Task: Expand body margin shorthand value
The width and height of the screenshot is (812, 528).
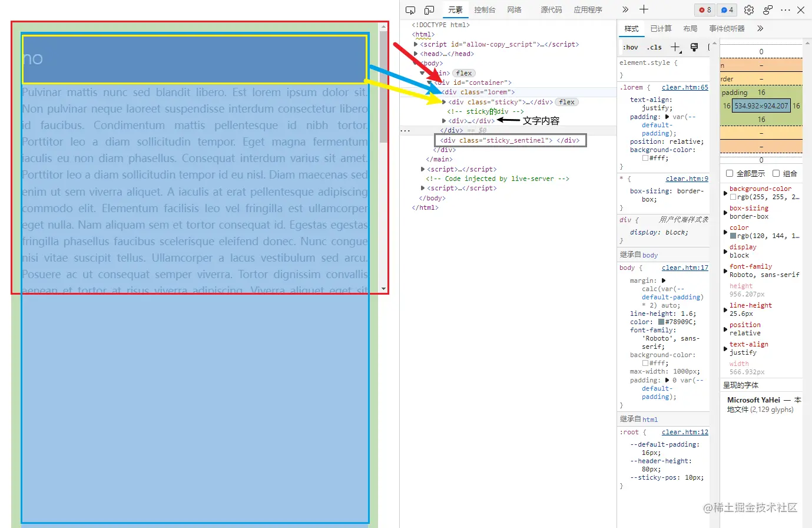Action: tap(664, 280)
